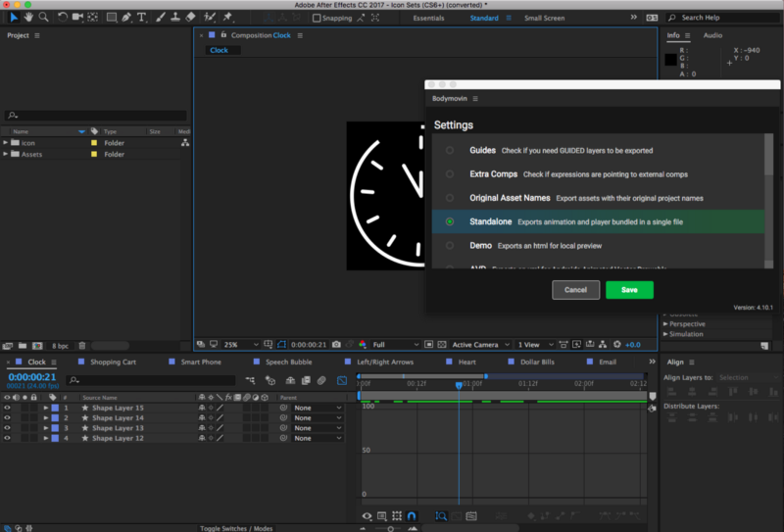This screenshot has height=532, width=784.
Task: Click the eye icon below graph editor
Action: pyautogui.click(x=367, y=516)
